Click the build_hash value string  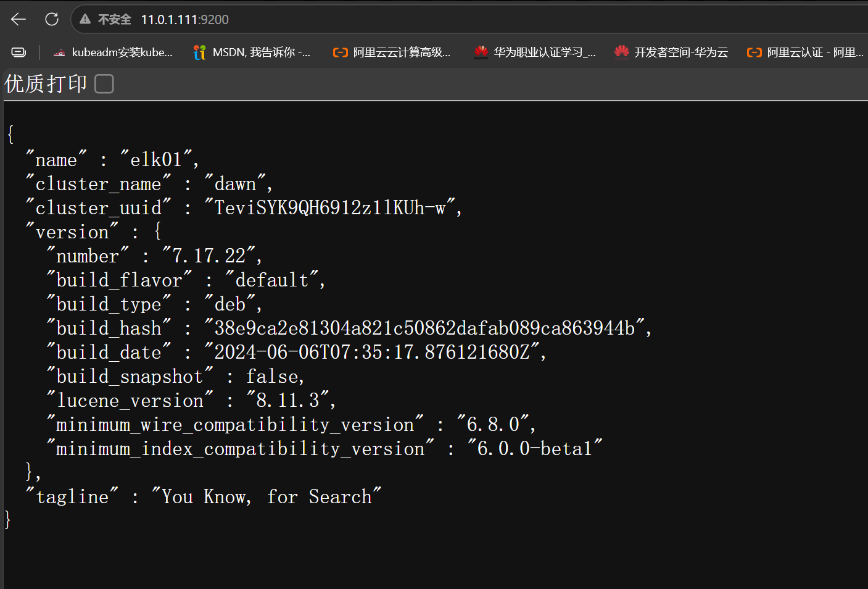[x=424, y=328]
